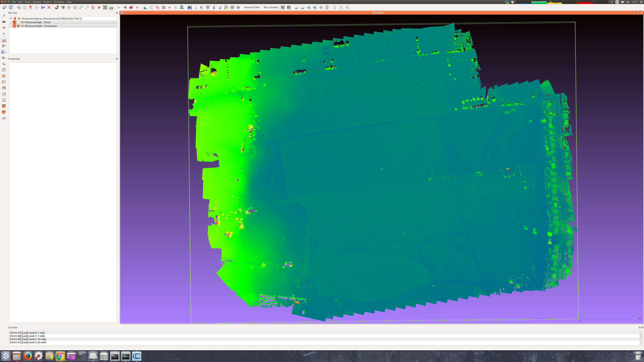644x362 pixels.
Task: Click the 1:1 zoom icon
Action: click(x=4, y=28)
